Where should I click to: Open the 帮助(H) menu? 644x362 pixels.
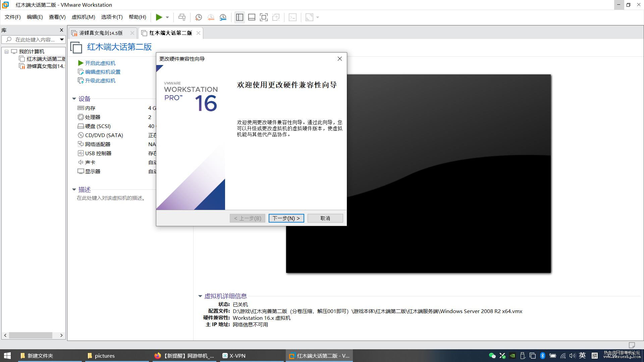[x=138, y=17]
